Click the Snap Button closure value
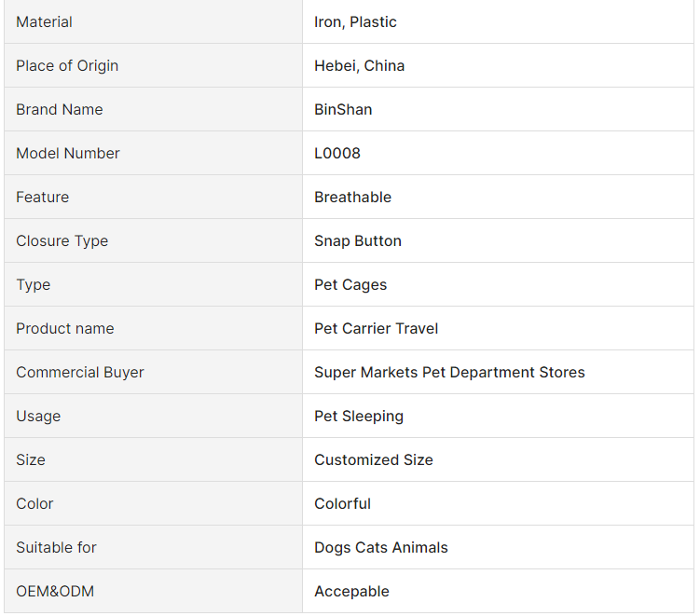The height and width of the screenshot is (616, 700). coord(358,240)
